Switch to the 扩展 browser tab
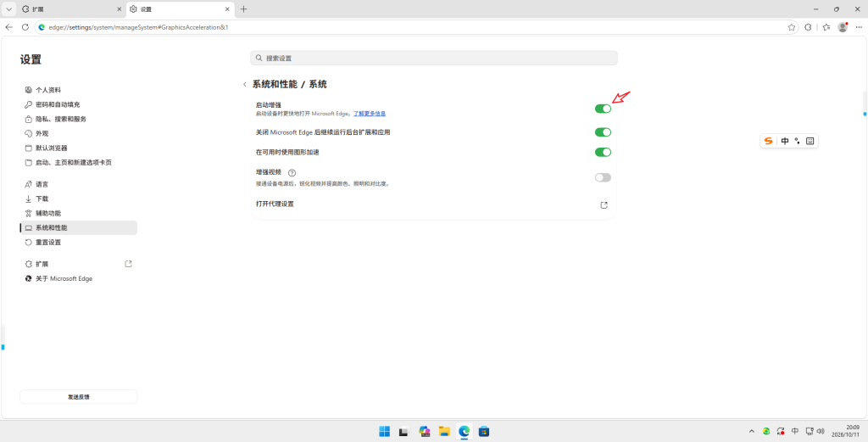868x442 pixels. pyautogui.click(x=70, y=9)
